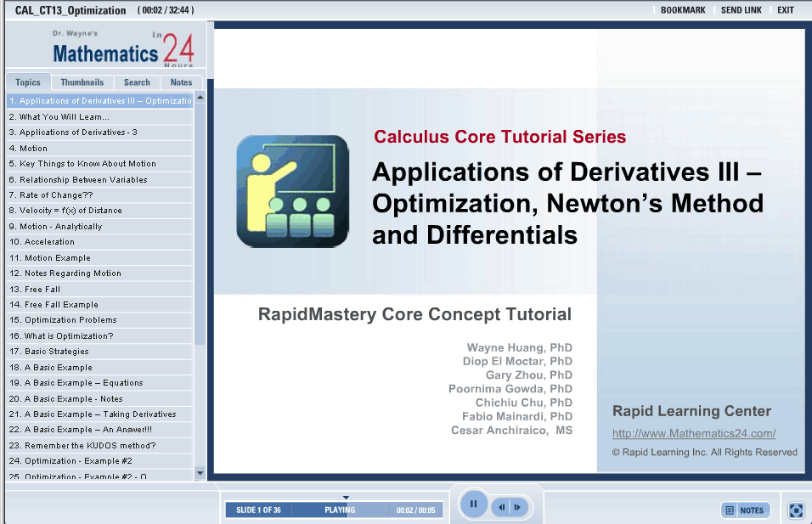Select topic 6 Relationship Between Variables
This screenshot has width=812, height=524.
coord(100,180)
